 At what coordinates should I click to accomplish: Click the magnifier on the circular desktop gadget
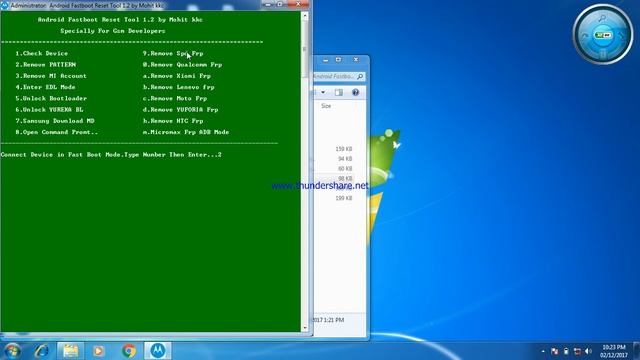[x=602, y=18]
